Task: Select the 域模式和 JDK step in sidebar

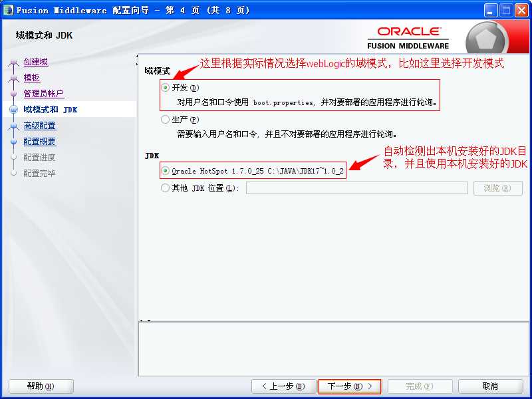Action: pyautogui.click(x=51, y=110)
